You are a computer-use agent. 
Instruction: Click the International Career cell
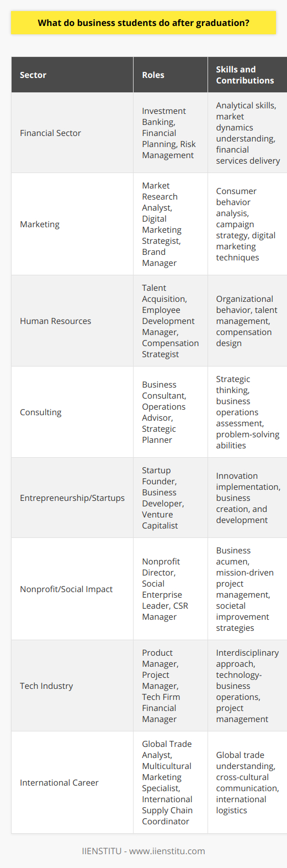coord(72,782)
